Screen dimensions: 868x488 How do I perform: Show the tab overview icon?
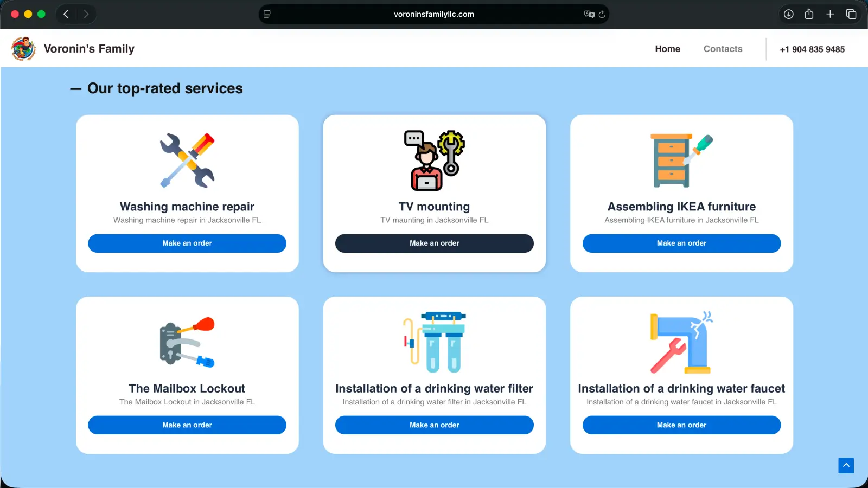851,14
